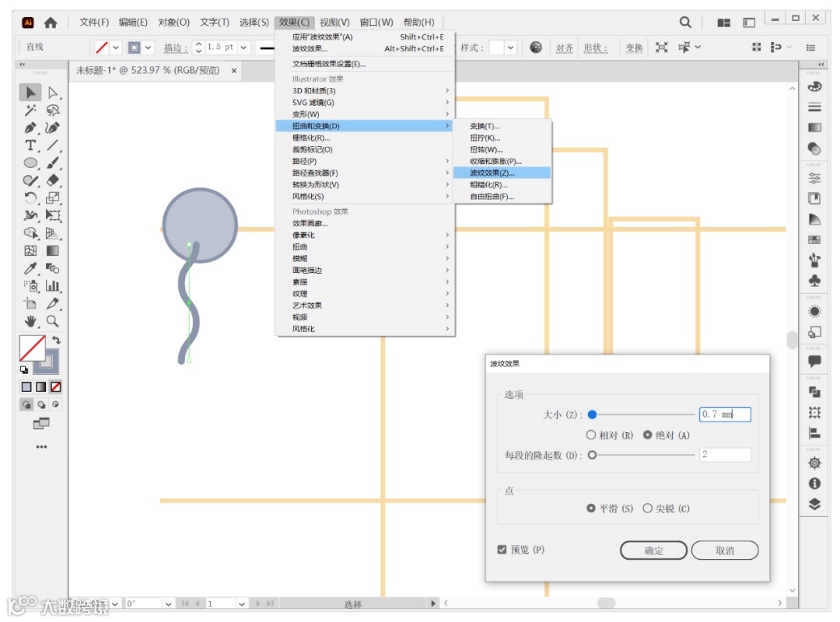Click the 对齐 align link
Viewport: 840px width, 622px height.
tap(564, 47)
